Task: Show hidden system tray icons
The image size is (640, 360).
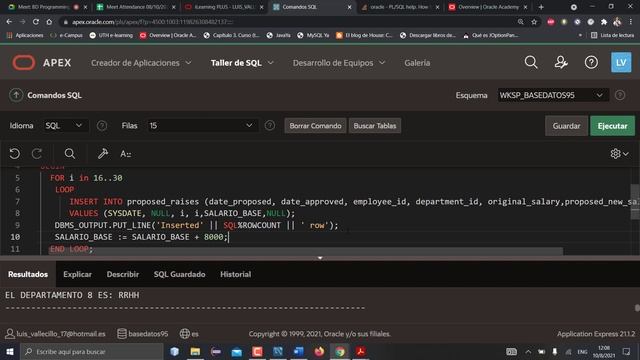Action: pyautogui.click(x=528, y=351)
